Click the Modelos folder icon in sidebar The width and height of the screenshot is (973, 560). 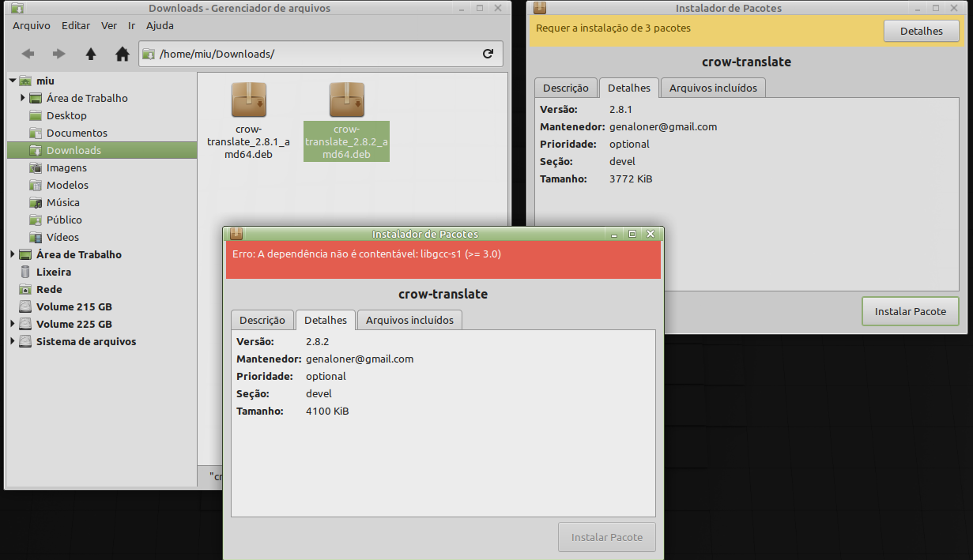(x=36, y=185)
